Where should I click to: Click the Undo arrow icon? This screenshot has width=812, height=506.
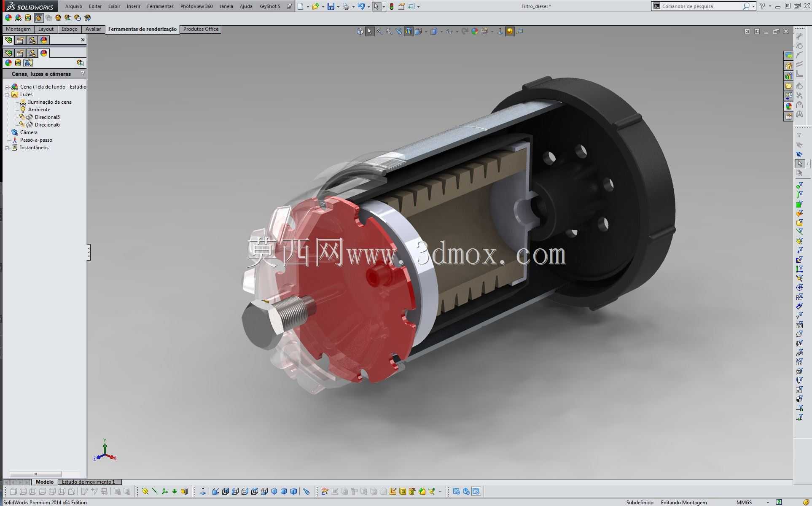click(x=361, y=6)
